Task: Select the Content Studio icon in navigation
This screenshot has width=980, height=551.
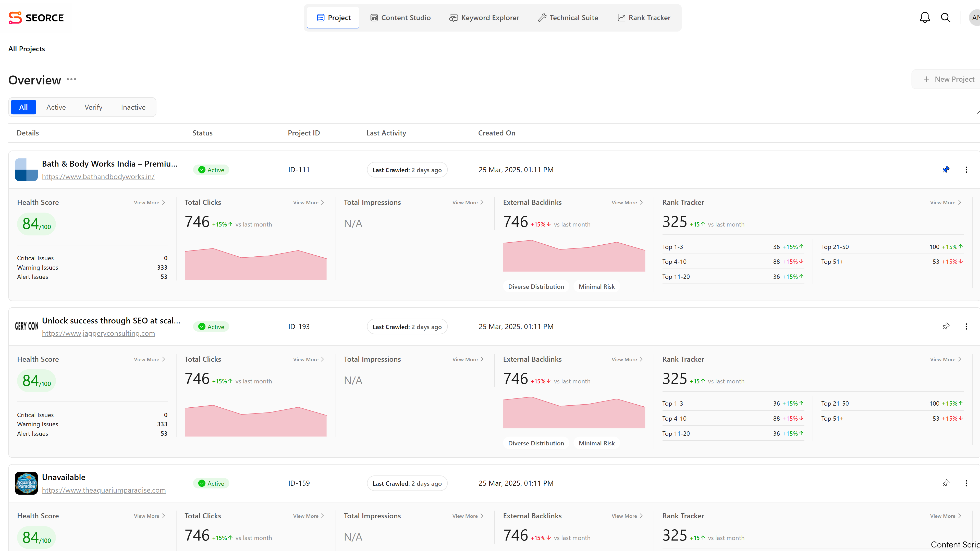Action: point(374,18)
